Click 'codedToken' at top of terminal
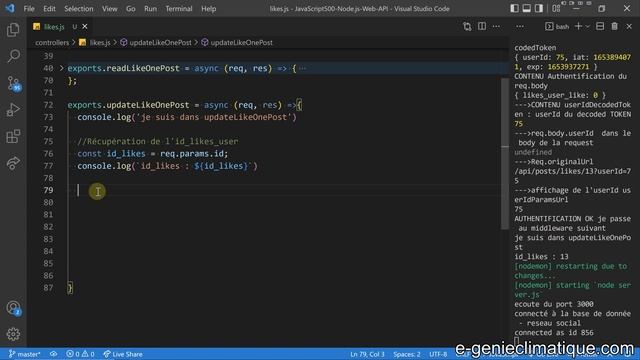640x360 pixels. pyautogui.click(x=535, y=48)
